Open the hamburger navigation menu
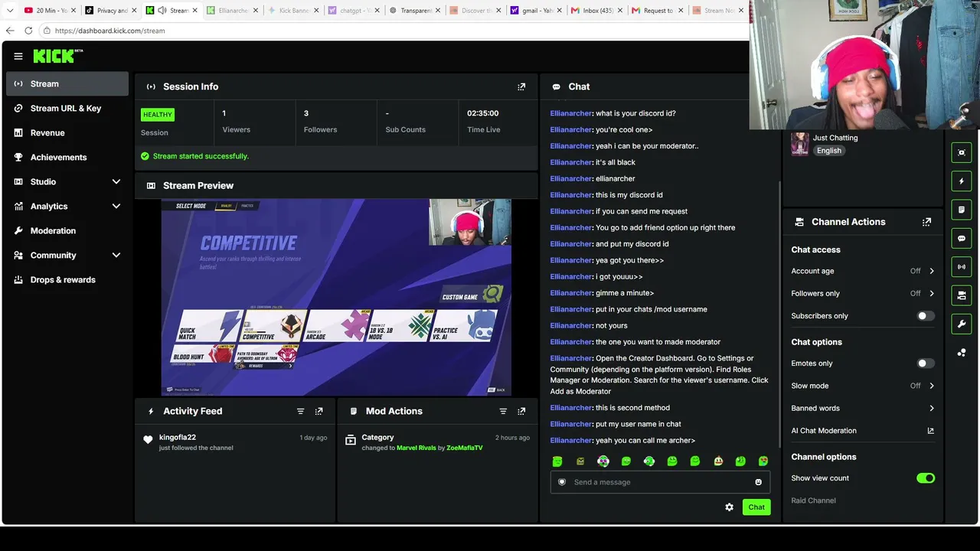 18,56
